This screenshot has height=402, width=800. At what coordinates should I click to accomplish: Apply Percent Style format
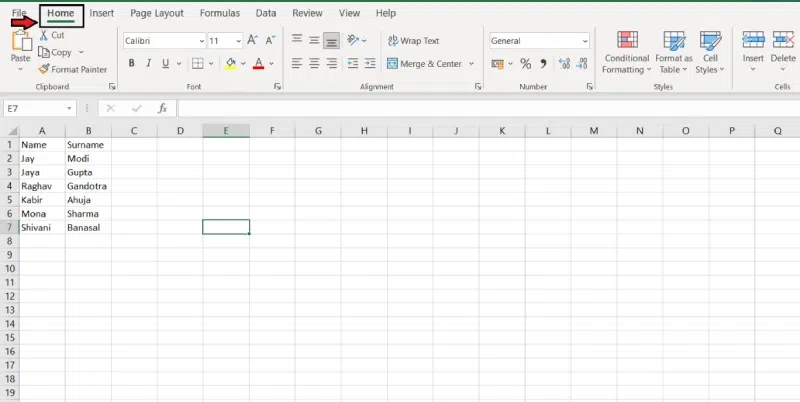526,64
